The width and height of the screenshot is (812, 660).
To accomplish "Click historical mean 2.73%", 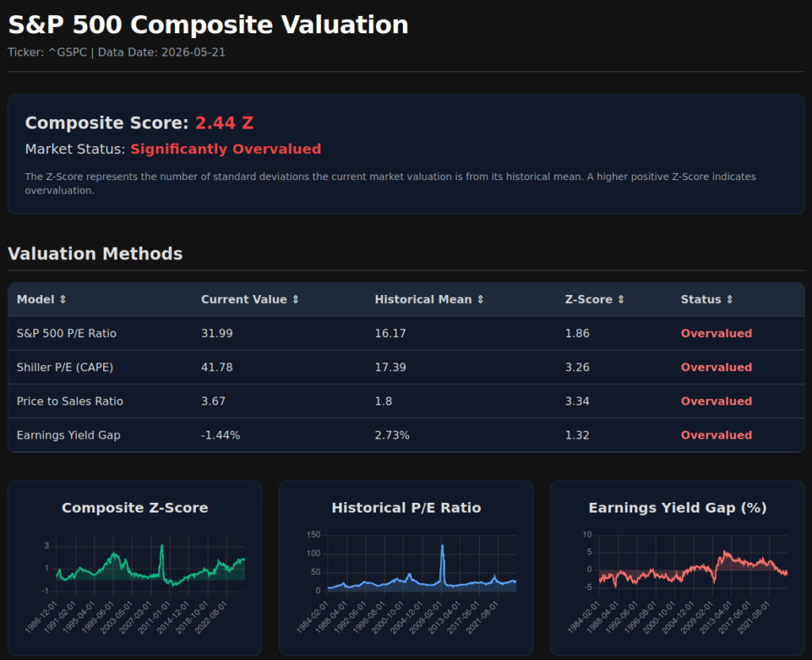I will click(392, 436).
